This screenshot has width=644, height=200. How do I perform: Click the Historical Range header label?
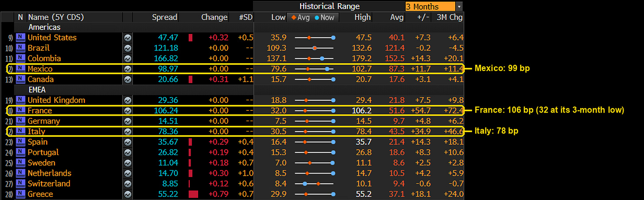(330, 7)
